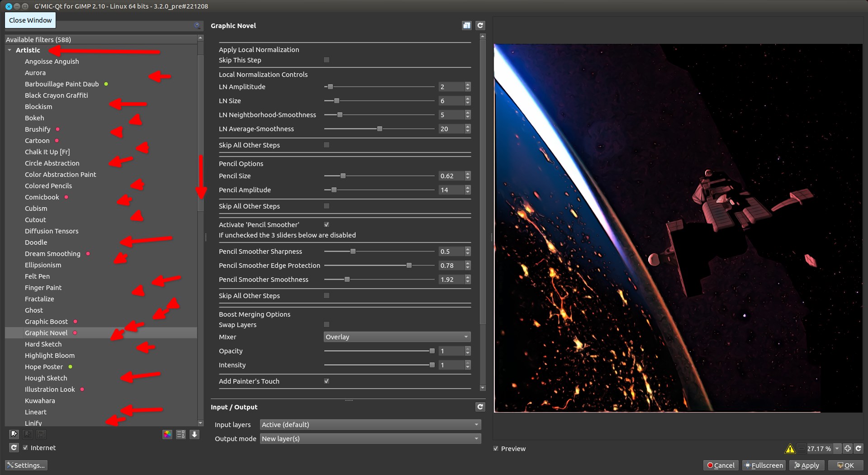The image size is (868, 475).
Task: Click the downward arrow icon below filter list
Action: pyautogui.click(x=194, y=435)
